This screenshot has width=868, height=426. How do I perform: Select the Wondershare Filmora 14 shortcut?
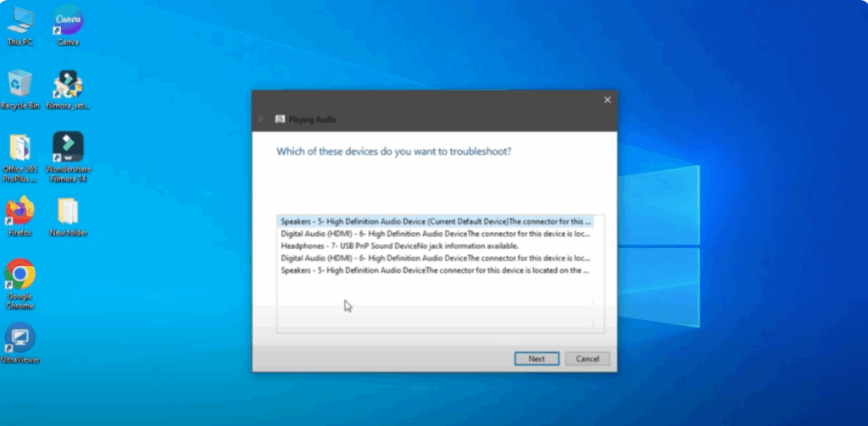click(68, 158)
